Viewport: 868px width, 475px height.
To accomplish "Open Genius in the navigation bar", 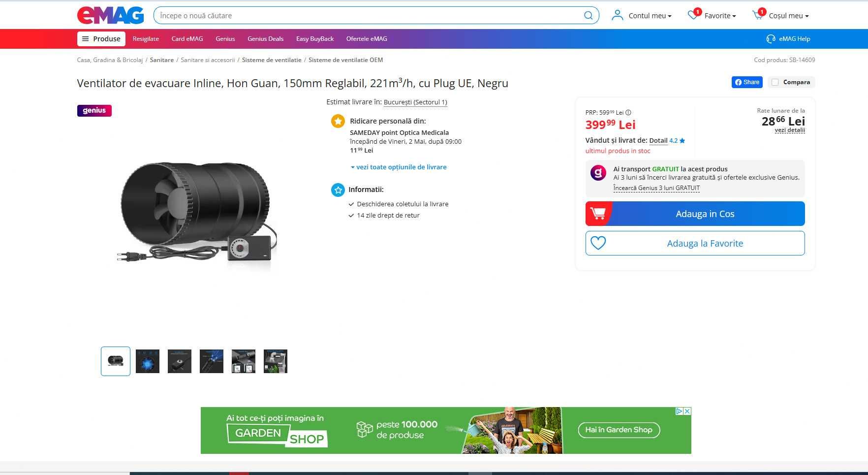I will click(x=225, y=39).
